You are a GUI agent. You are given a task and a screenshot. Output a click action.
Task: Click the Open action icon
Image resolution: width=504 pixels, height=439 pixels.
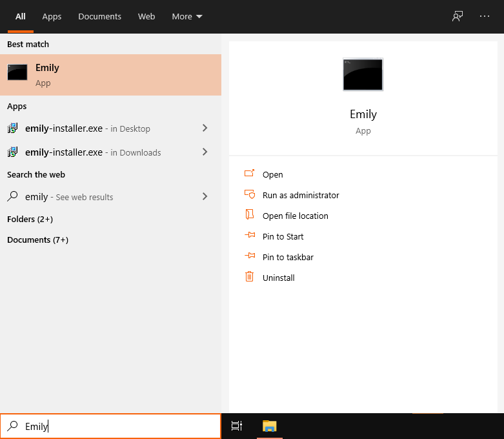click(x=250, y=174)
